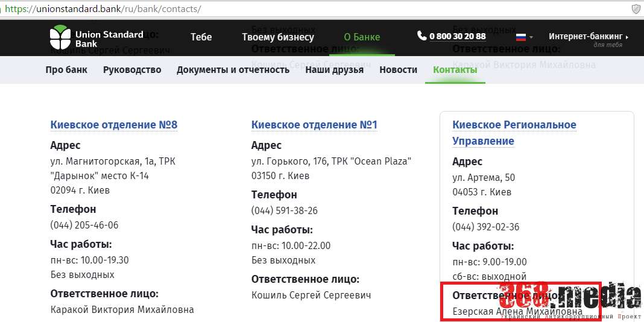Click the phone handset icon
644x322 pixels.
[421, 36]
